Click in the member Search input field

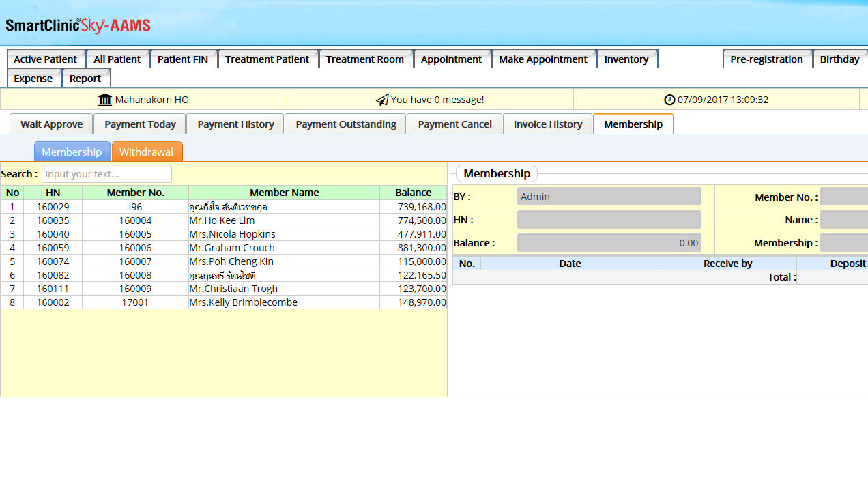point(106,174)
